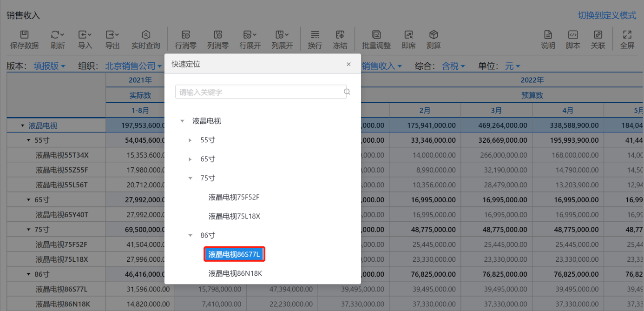Expand the 65寸 node in dialog tree

(190, 159)
